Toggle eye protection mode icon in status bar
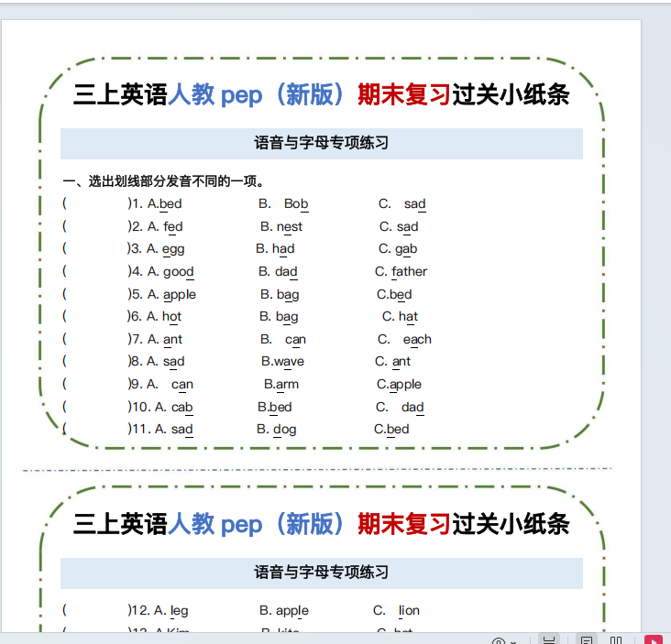671x644 pixels. [499, 640]
